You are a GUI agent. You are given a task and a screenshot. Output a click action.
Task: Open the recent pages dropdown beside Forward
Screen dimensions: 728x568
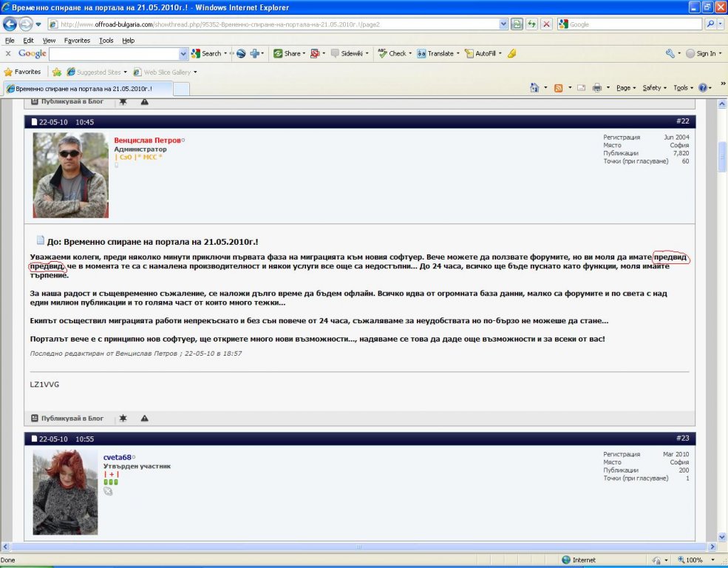pos(38,24)
